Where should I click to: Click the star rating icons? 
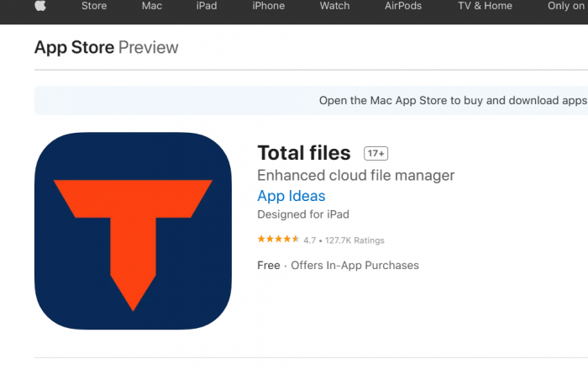[278, 239]
